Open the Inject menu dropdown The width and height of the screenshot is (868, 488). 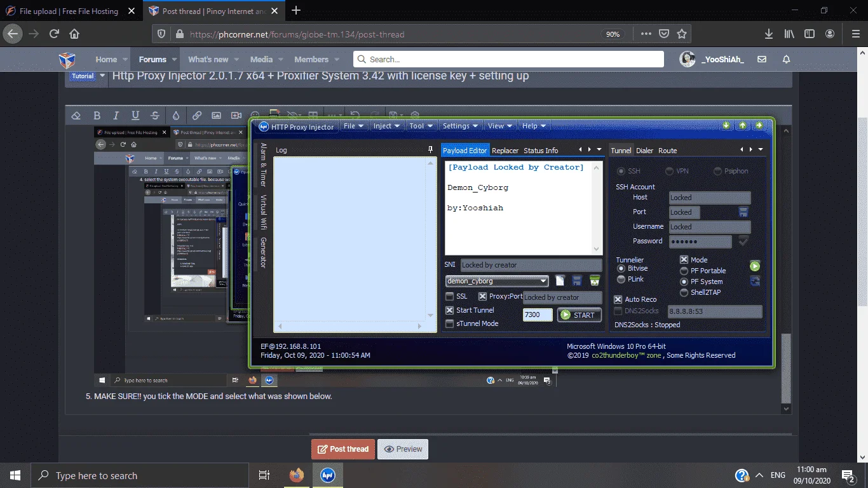coord(386,126)
